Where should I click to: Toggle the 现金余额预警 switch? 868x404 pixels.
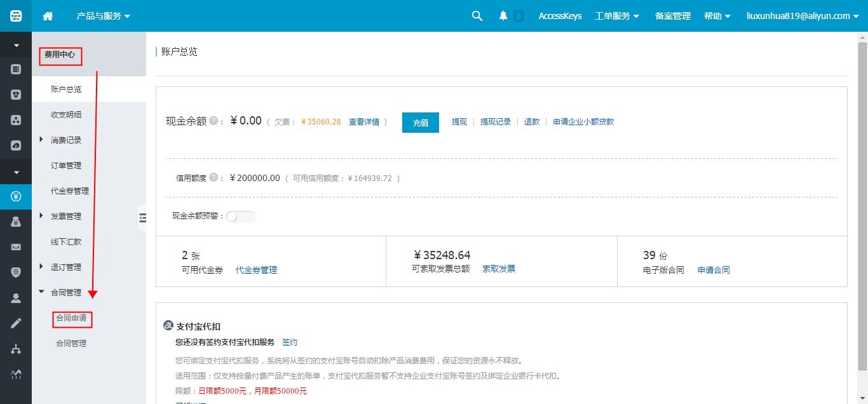[240, 217]
